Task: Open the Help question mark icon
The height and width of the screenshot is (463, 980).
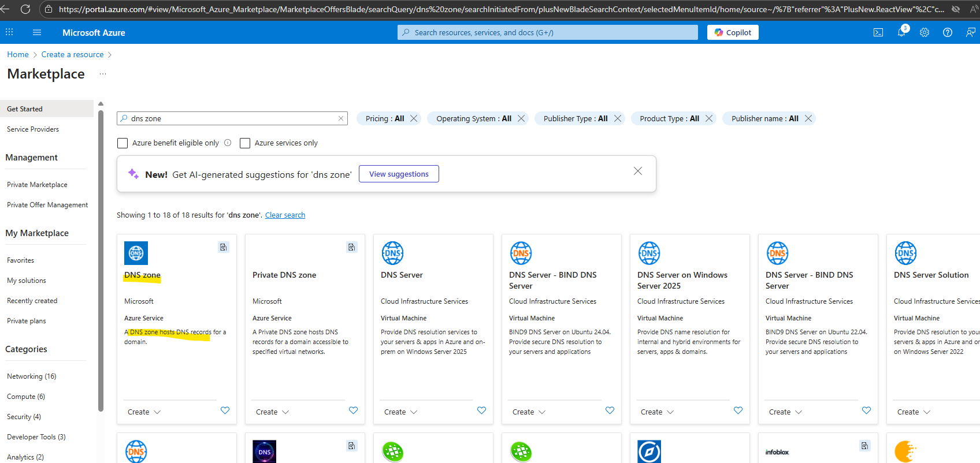Action: coord(948,33)
